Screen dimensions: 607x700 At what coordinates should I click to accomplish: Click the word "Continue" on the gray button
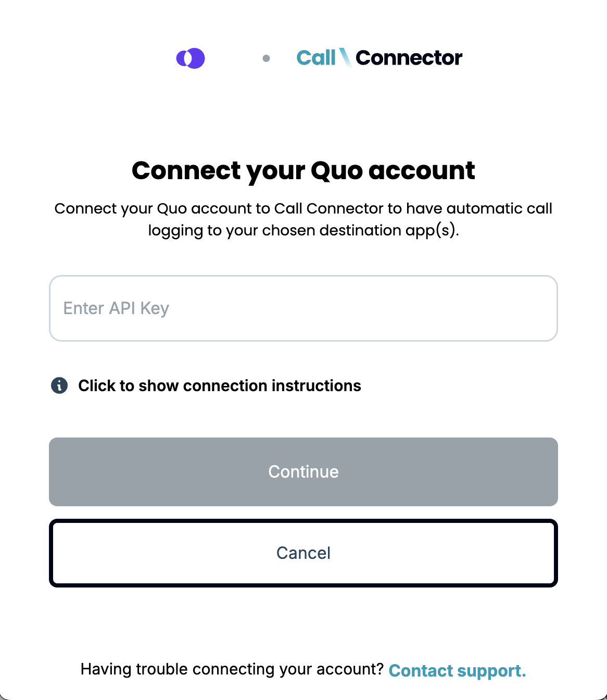coord(303,472)
